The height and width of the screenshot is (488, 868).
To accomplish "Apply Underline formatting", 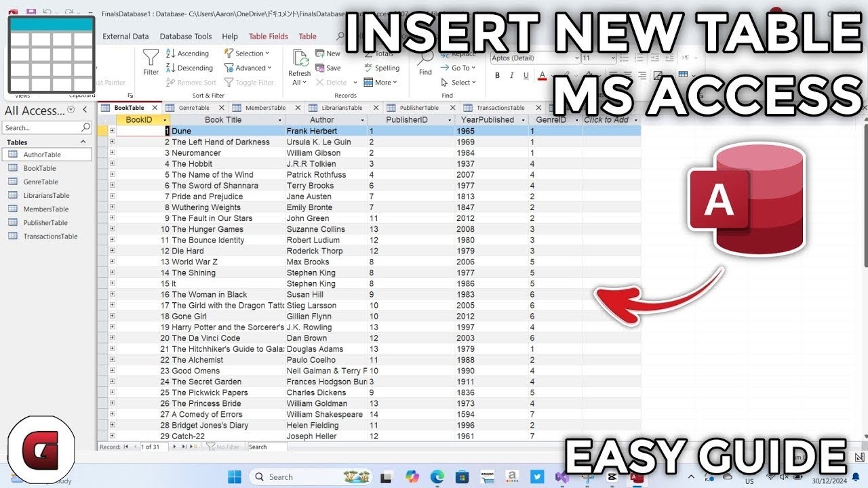I will click(527, 75).
